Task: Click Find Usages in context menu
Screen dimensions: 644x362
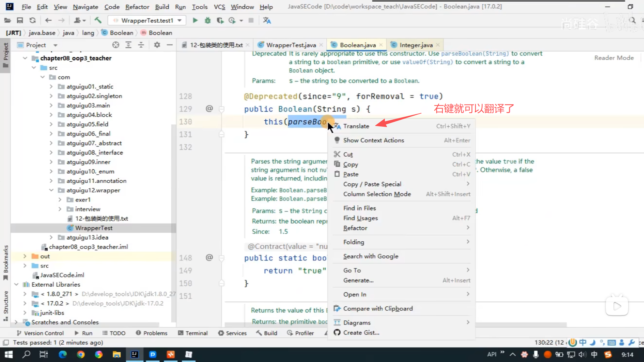Action: click(x=360, y=218)
